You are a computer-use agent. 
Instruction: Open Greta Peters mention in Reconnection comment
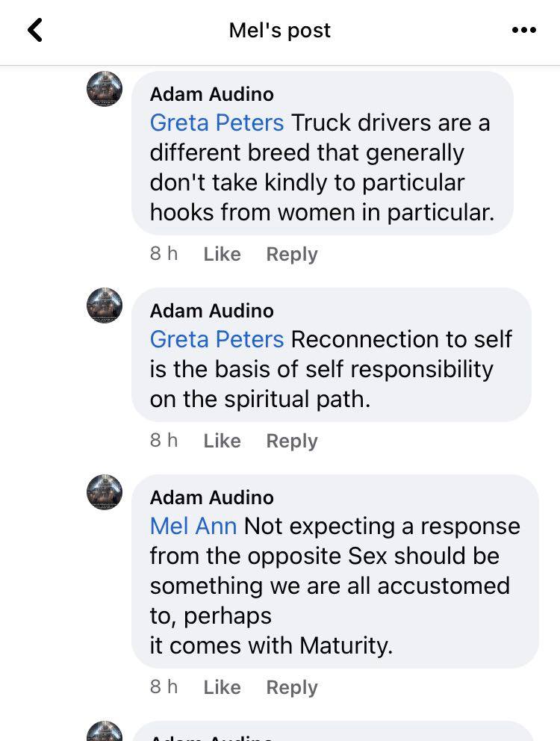tap(217, 339)
